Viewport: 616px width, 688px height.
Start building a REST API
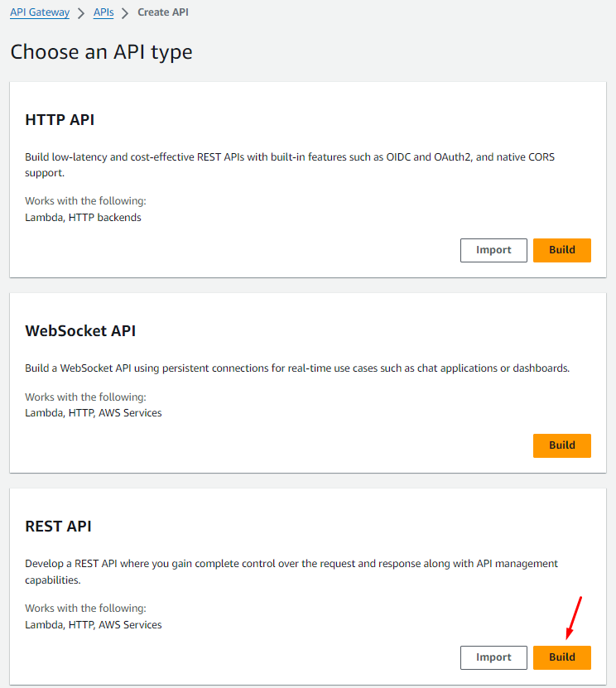tap(561, 657)
